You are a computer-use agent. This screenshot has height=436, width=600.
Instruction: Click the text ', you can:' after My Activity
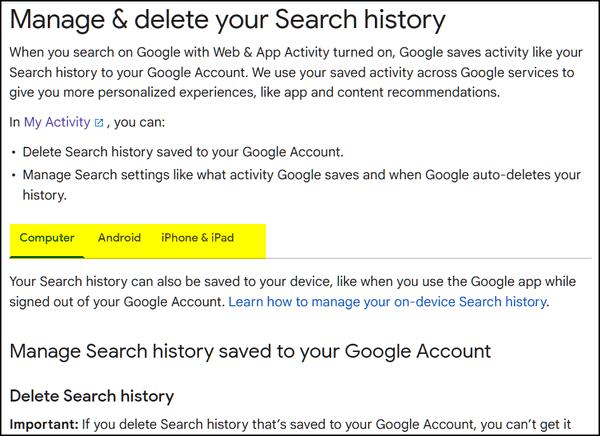click(x=136, y=122)
